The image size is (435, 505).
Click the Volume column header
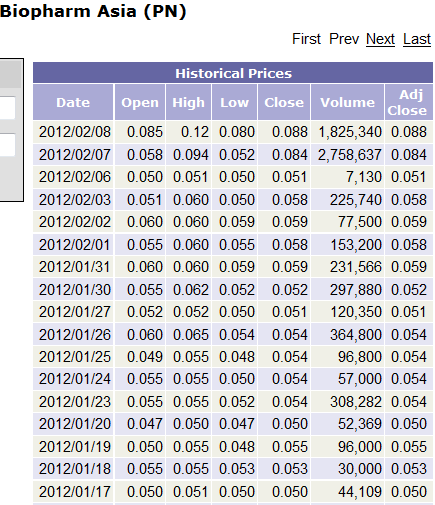pyautogui.click(x=347, y=102)
